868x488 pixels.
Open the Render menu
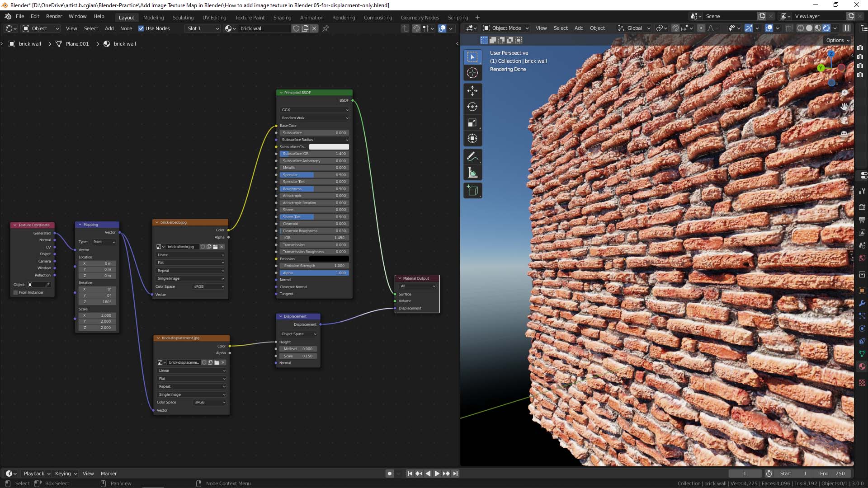tap(54, 16)
